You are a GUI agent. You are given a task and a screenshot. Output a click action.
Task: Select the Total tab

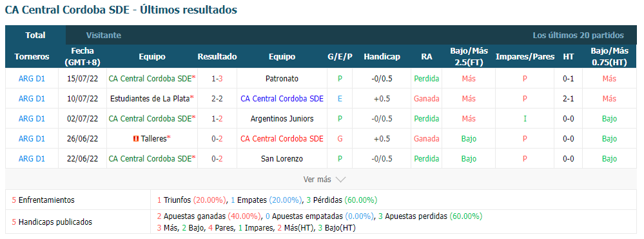tap(35, 36)
